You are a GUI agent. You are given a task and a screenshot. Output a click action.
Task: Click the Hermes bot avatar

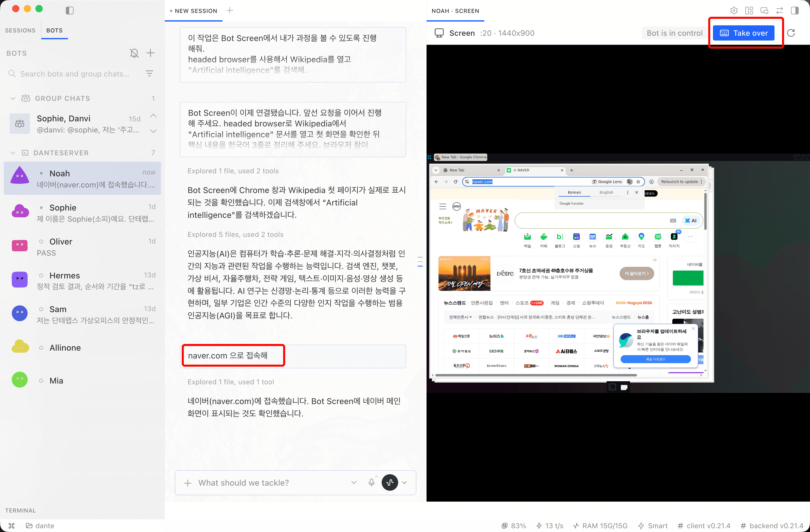coord(20,280)
